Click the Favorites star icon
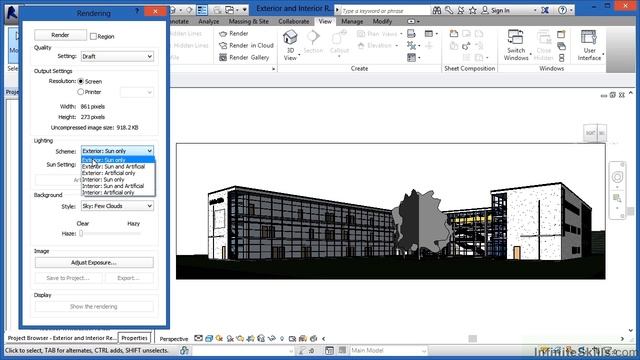640x360 pixels. [473, 10]
